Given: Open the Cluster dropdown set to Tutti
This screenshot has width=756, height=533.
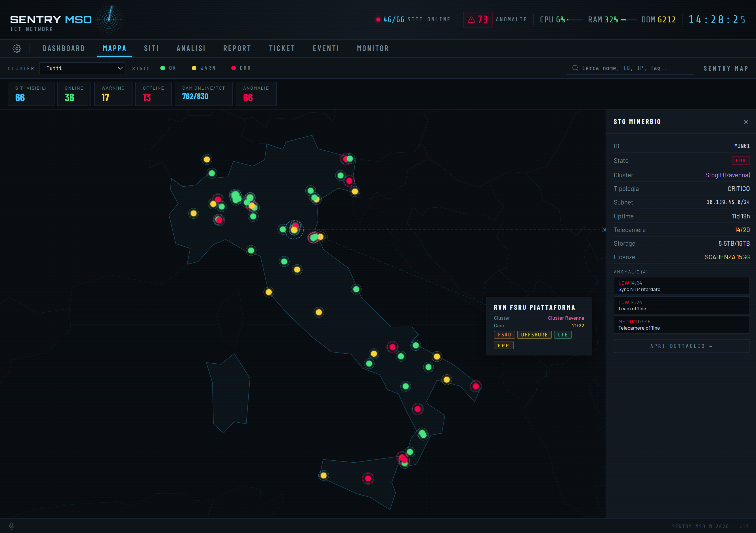Looking at the screenshot, I should [x=82, y=68].
